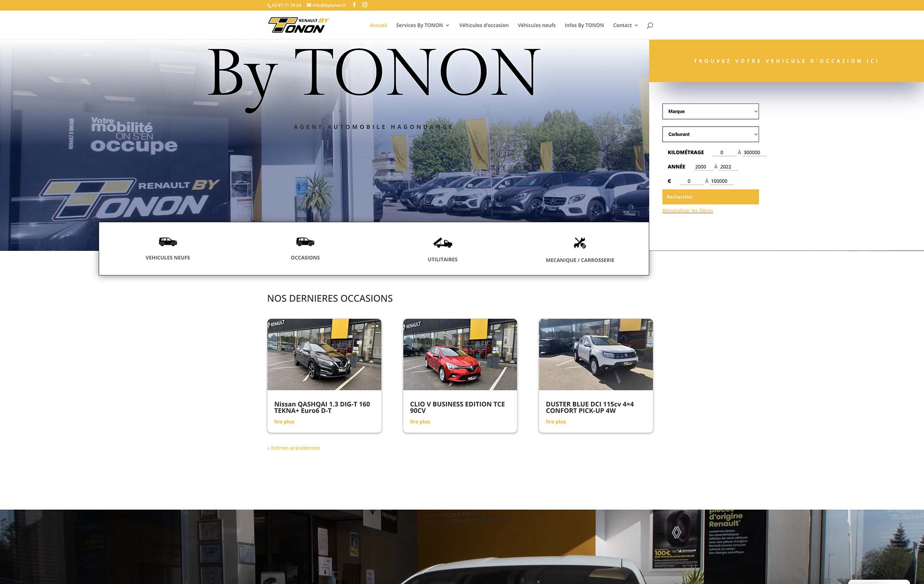Click the Utilitaires tow truck icon
Viewport: 924px width, 584px height.
[x=443, y=243]
